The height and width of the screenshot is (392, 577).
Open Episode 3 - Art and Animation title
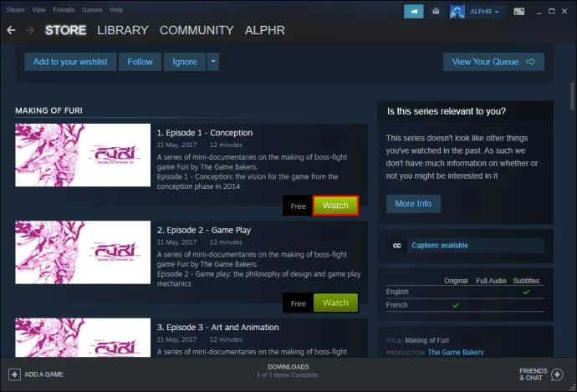[218, 328]
